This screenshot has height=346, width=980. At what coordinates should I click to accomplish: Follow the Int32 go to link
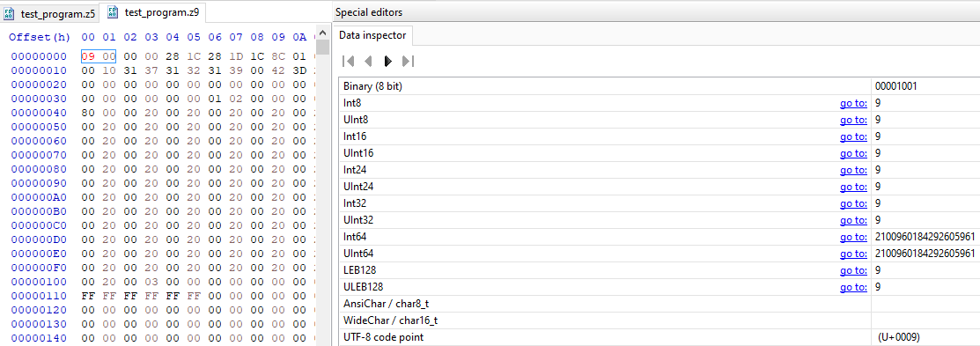tap(853, 203)
